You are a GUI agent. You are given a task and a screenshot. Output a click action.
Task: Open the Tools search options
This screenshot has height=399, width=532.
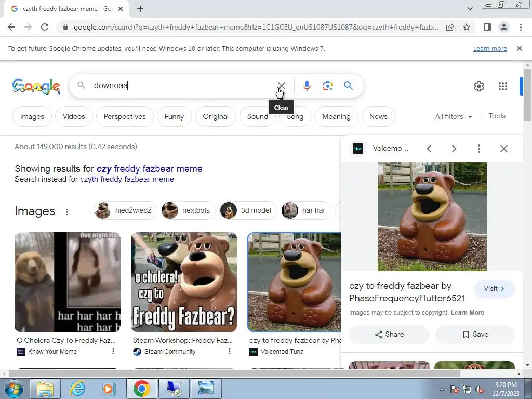[497, 116]
